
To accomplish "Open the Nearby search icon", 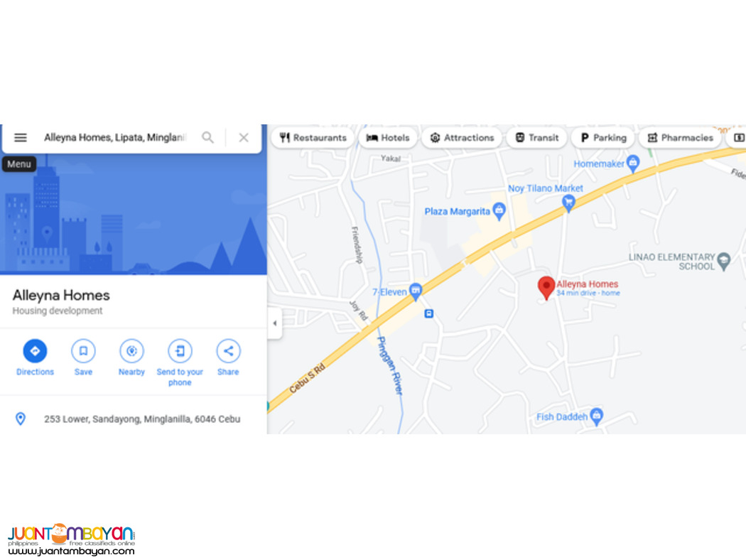I will coord(131,351).
